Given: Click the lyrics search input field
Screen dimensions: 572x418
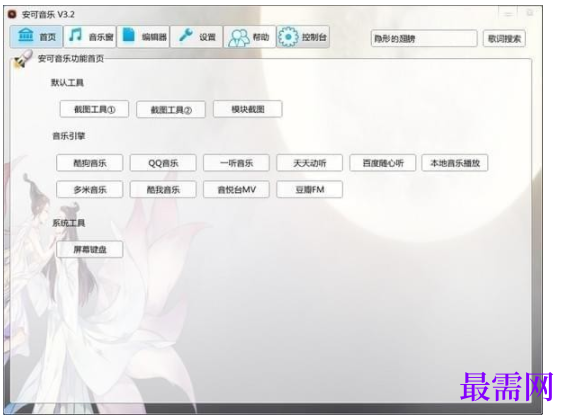Looking at the screenshot, I should click(x=424, y=38).
